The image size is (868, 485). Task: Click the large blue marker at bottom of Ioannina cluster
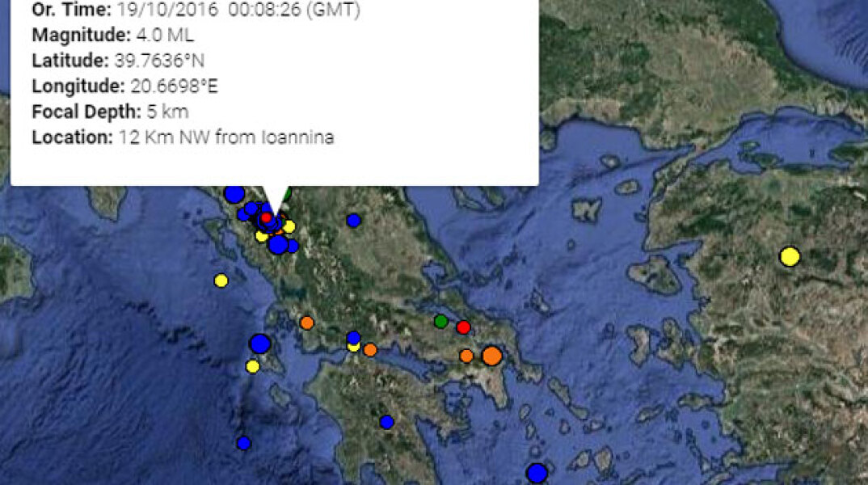click(x=278, y=244)
